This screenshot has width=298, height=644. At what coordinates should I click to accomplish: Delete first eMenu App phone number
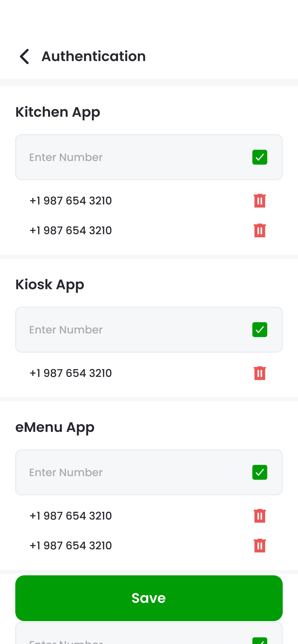[x=260, y=516]
